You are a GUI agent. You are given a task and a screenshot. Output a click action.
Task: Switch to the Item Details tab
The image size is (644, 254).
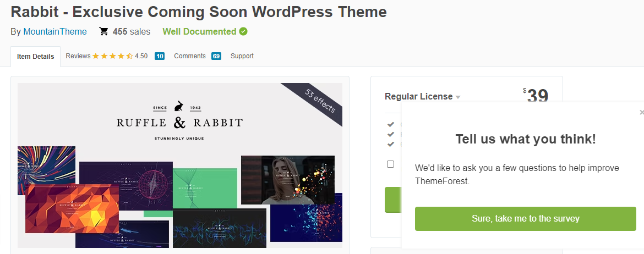pyautogui.click(x=36, y=57)
